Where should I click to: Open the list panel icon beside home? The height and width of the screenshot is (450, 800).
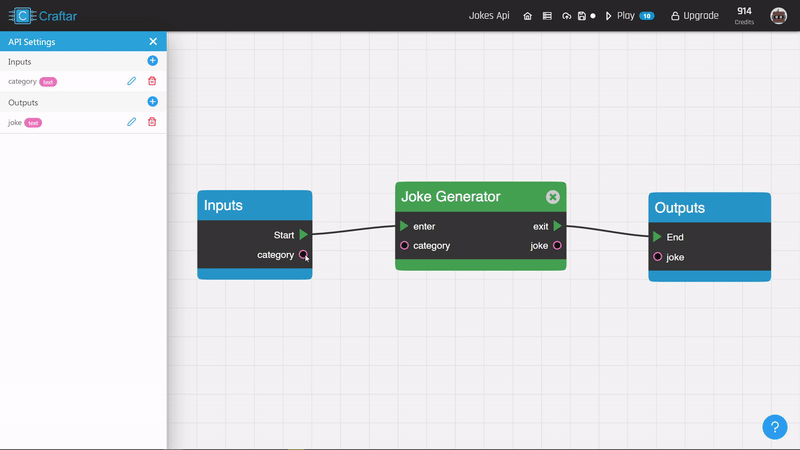547,16
